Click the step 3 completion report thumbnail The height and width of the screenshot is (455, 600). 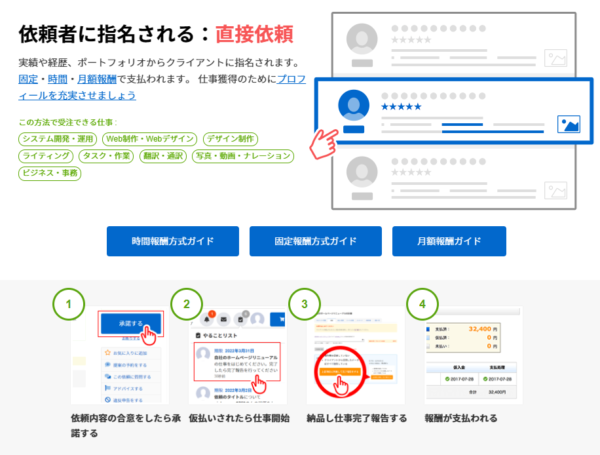point(356,355)
